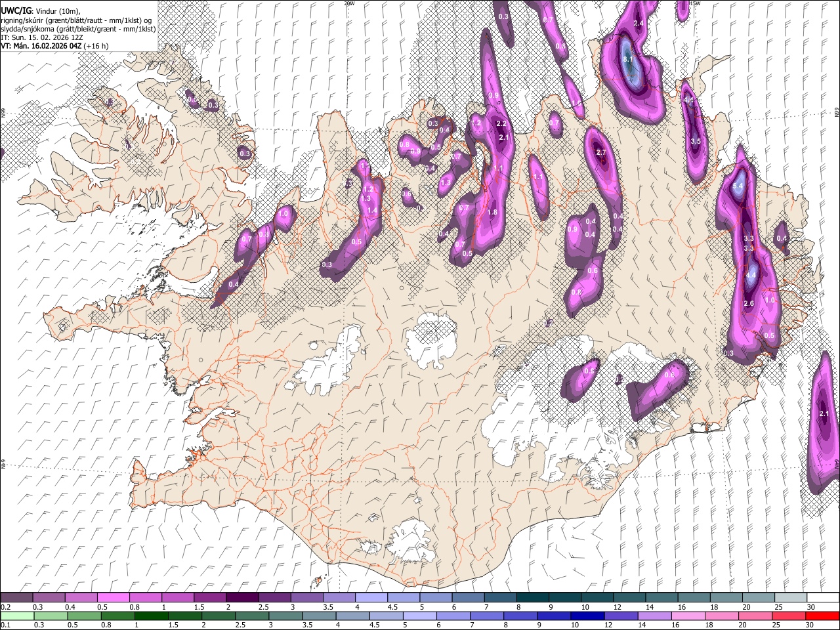Click the 15W longitude label
840x630 pixels.
coord(694,3)
